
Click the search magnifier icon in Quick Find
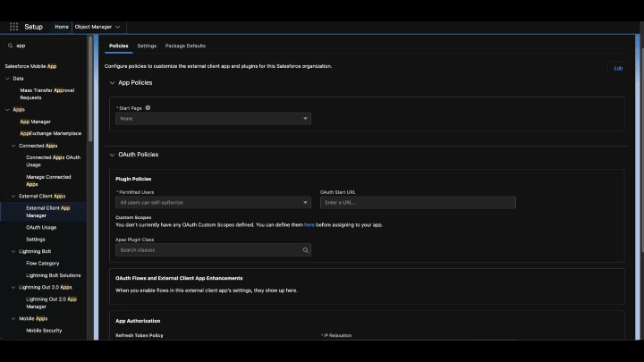click(10, 46)
